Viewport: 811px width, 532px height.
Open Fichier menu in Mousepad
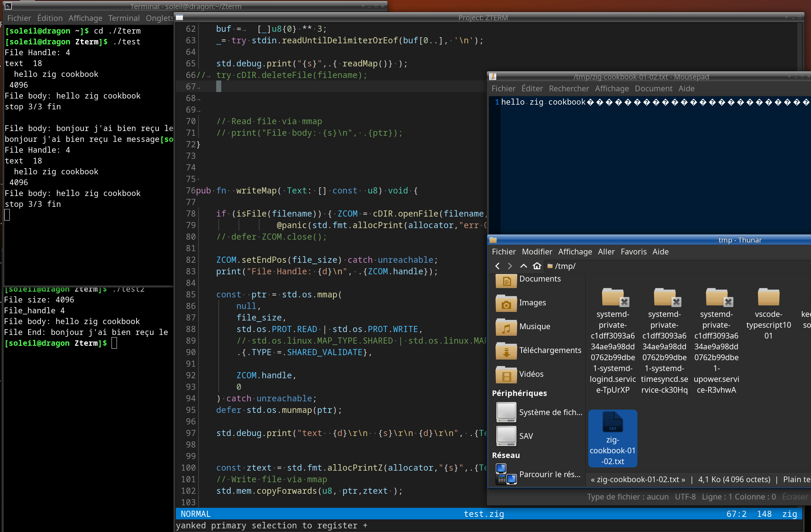click(x=503, y=88)
